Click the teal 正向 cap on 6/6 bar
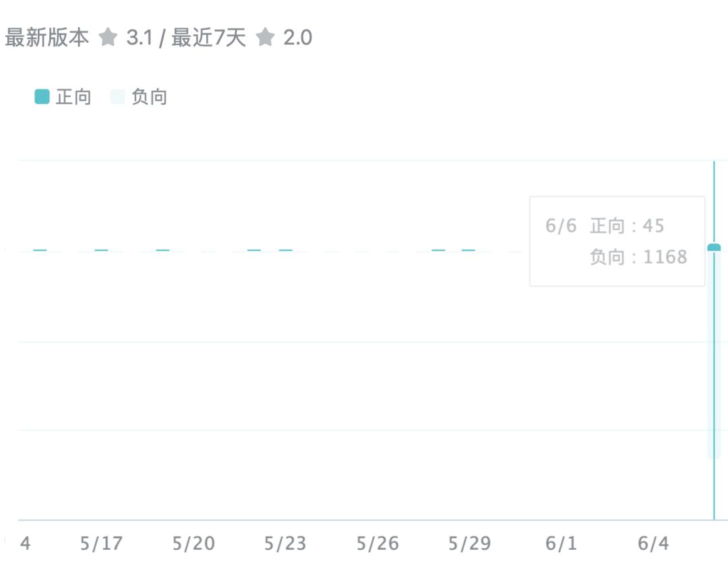The height and width of the screenshot is (580, 728). click(x=714, y=248)
